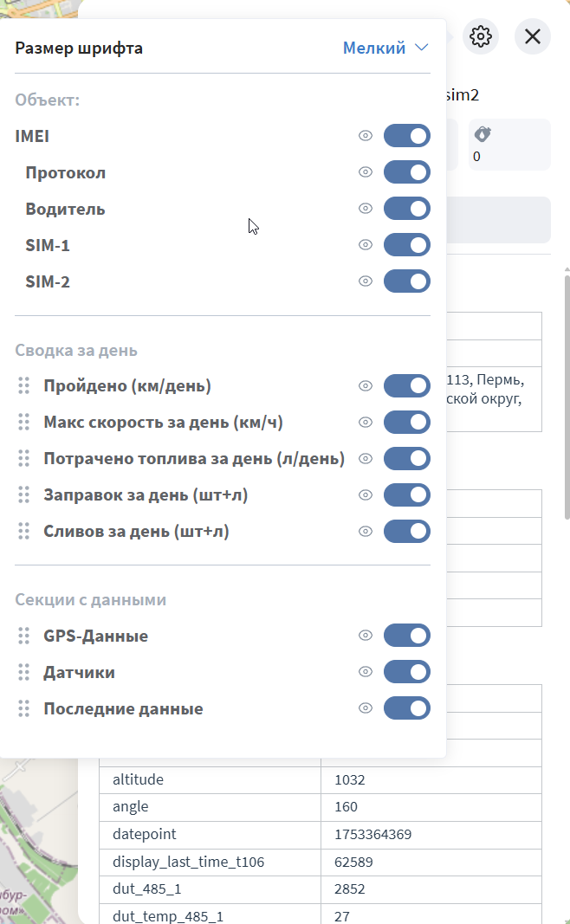Click the drag handle icon for GPS-Данные

(x=23, y=636)
